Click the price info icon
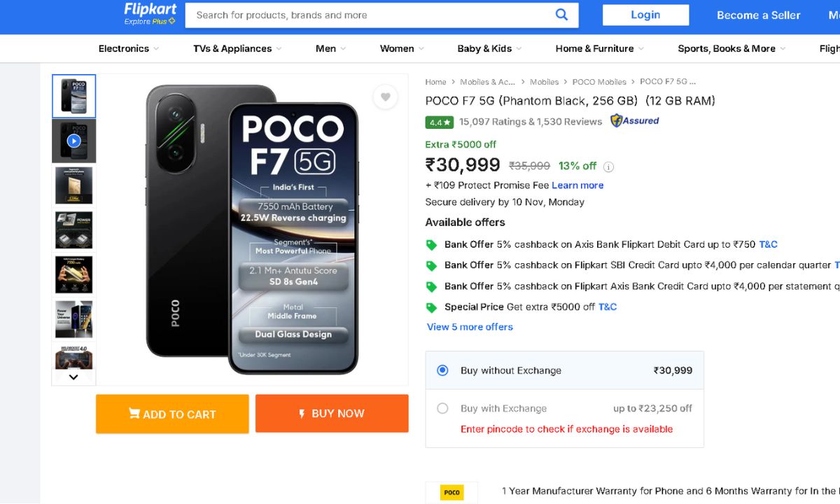 click(x=609, y=167)
